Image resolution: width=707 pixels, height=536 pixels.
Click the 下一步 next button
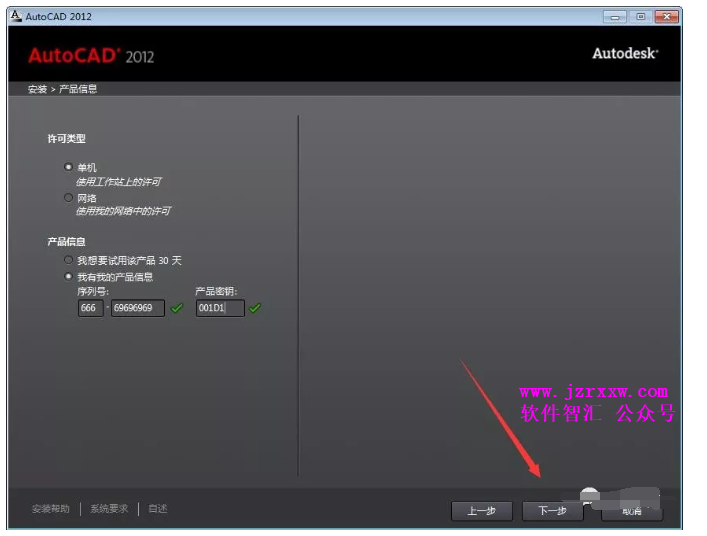(552, 511)
